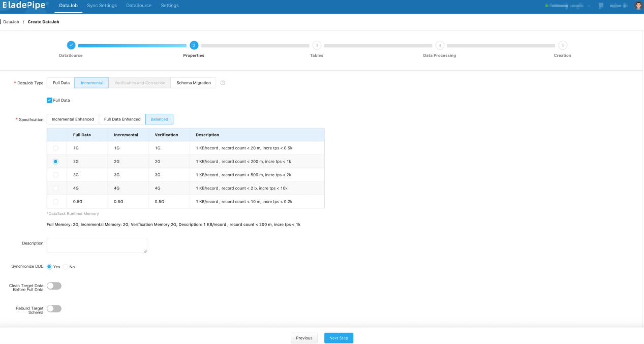Screen dimensions: 644x344
Task: Enable Clean Target Data Before Full Data
Action: coord(54,286)
